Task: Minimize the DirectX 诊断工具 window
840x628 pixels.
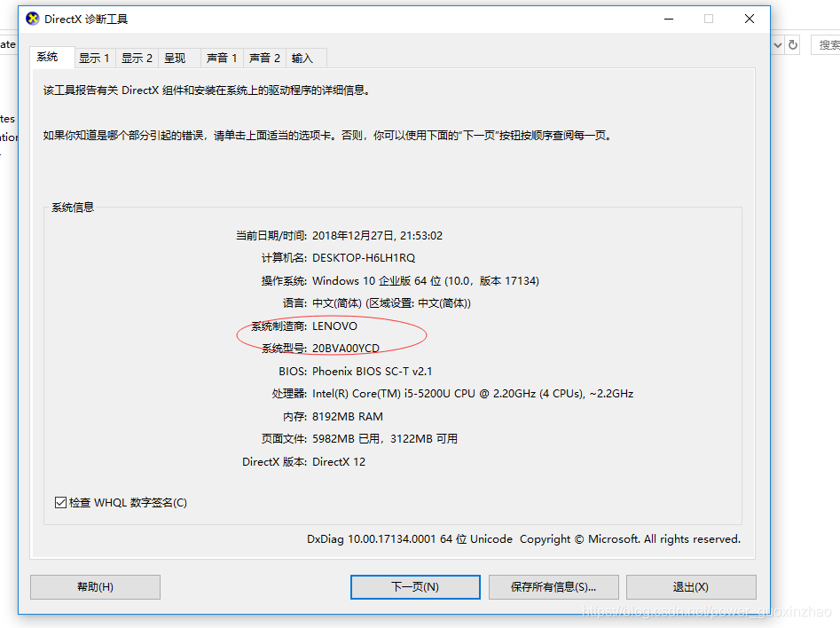Action: tap(669, 19)
